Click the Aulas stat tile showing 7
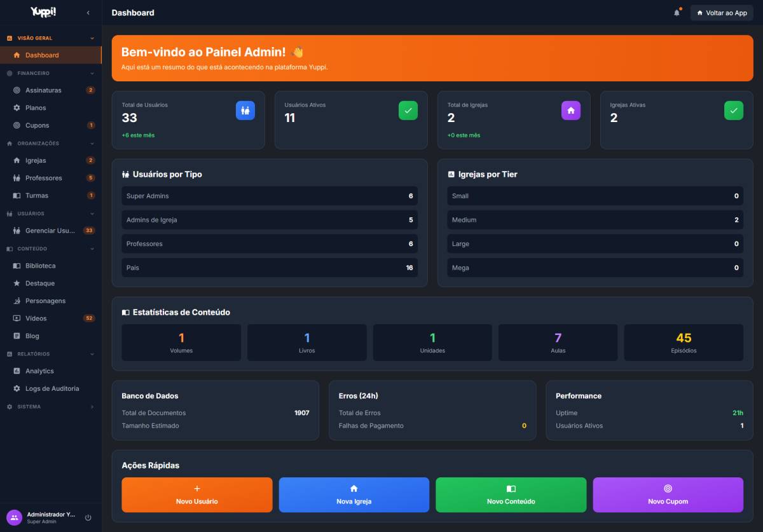The height and width of the screenshot is (532, 763). click(x=558, y=343)
